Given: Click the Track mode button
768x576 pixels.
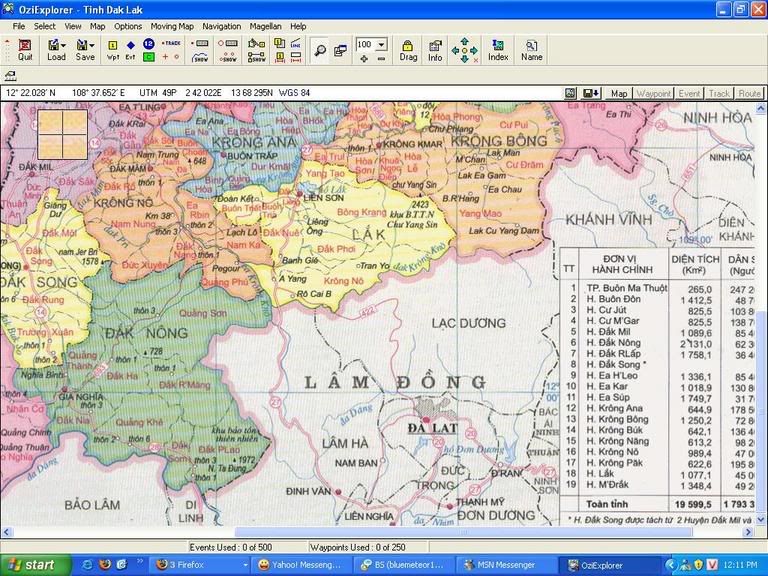Looking at the screenshot, I should 719,93.
